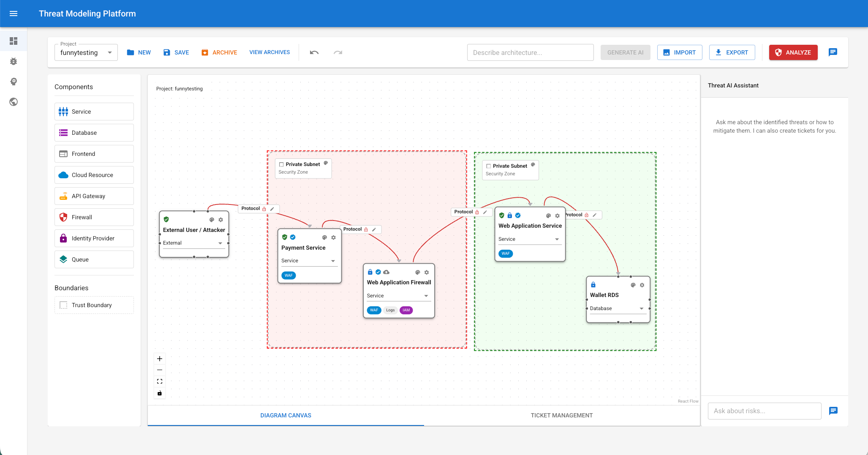Click the redo arrow in the toolbar
The width and height of the screenshot is (868, 455).
pos(338,52)
